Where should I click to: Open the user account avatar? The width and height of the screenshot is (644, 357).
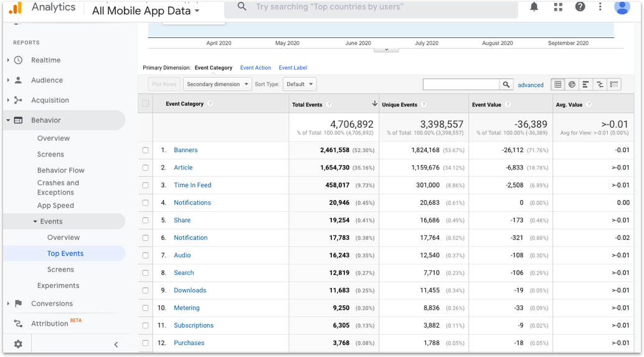[622, 7]
